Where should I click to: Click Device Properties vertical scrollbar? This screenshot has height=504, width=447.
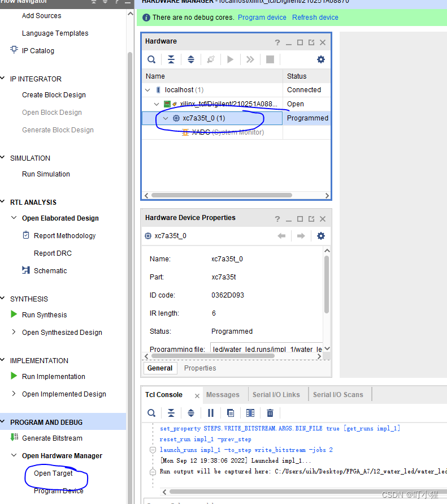pyautogui.click(x=327, y=284)
